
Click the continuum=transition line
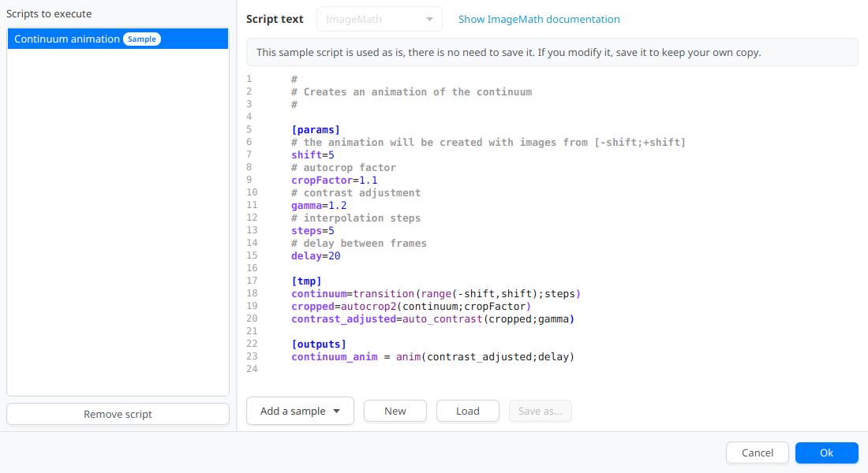436,294
